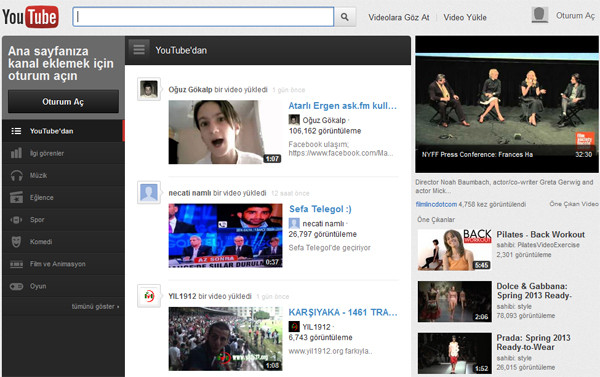Click the YouTube logo
Image resolution: width=600 pixels, height=377 pixels.
tap(30, 17)
